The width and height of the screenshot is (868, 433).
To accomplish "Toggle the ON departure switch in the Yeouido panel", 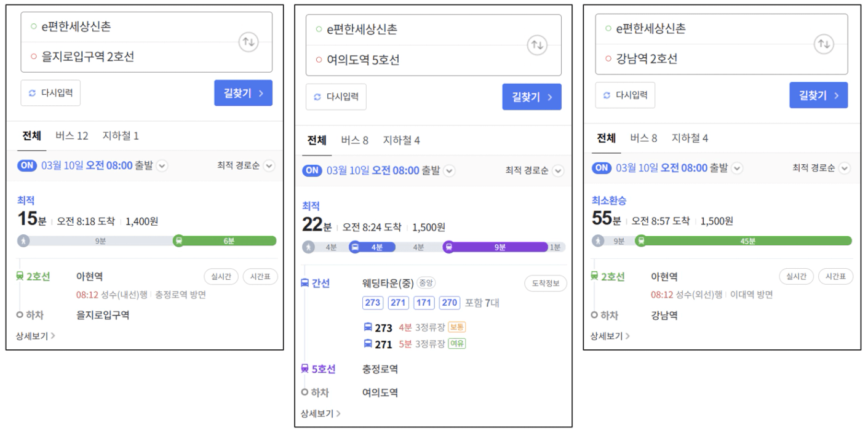I will (313, 170).
